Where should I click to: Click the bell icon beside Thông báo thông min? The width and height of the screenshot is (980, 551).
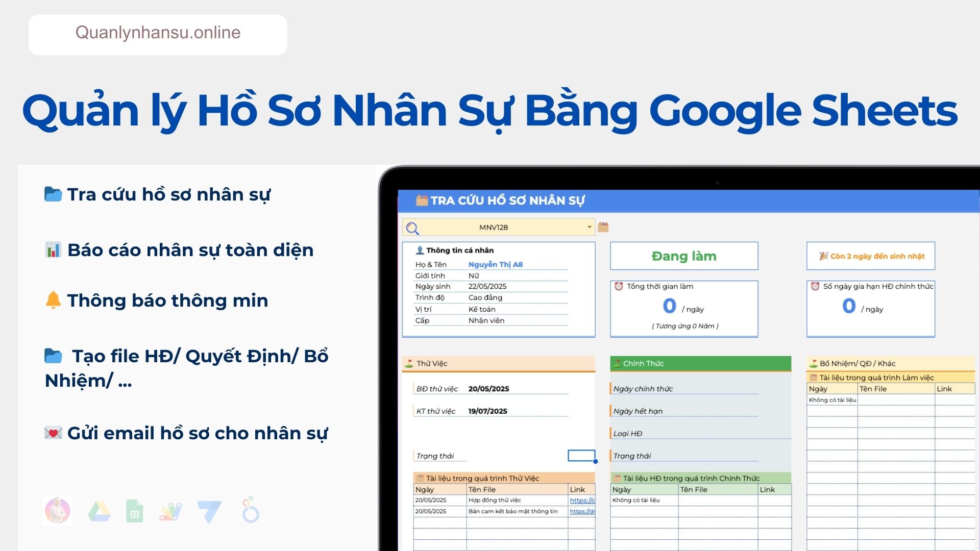[x=53, y=300]
